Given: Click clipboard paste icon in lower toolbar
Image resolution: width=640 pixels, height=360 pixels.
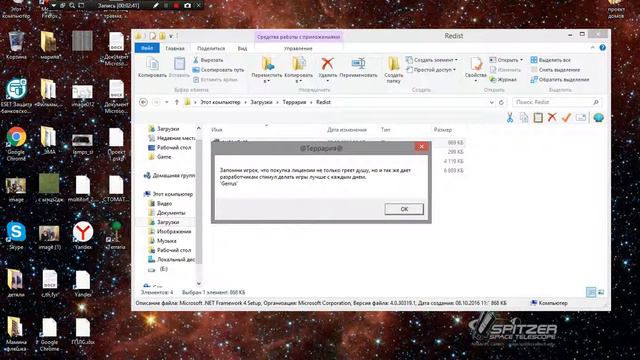Looking at the screenshot, I should [538, 118].
